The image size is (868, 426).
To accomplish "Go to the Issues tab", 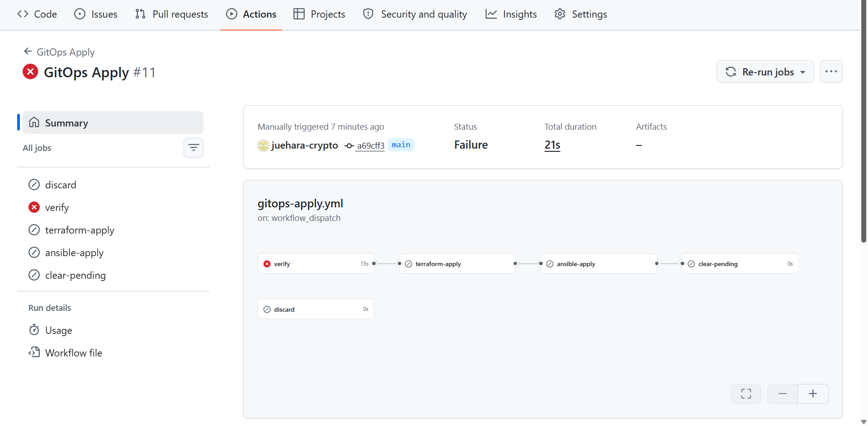I will pyautogui.click(x=95, y=14).
